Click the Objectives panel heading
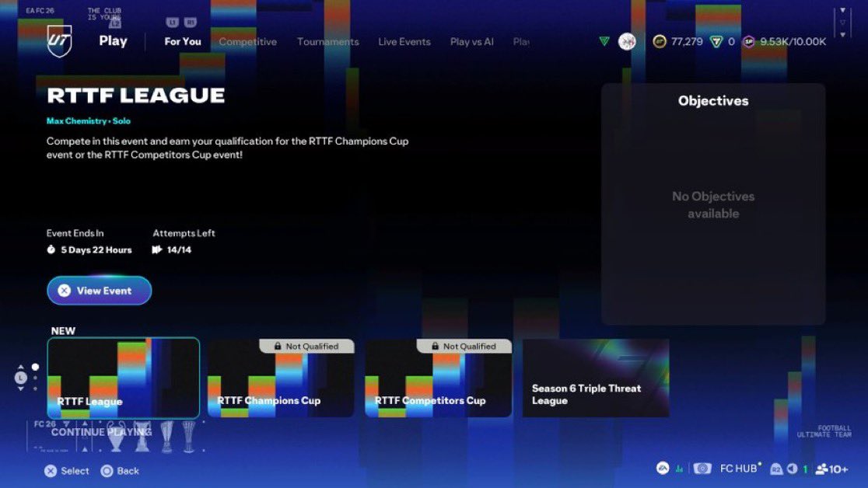868x488 pixels. [713, 101]
